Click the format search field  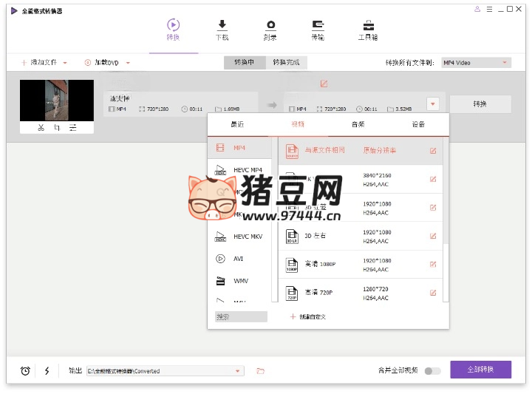point(241,316)
